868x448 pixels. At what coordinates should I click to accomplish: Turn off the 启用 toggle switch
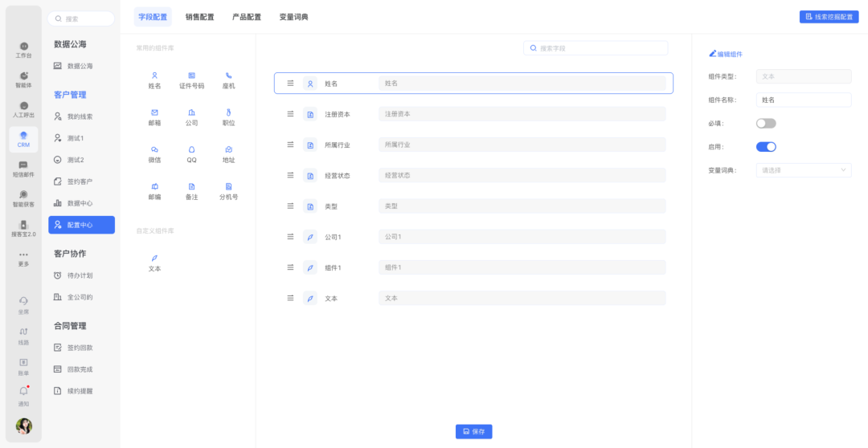pyautogui.click(x=766, y=147)
